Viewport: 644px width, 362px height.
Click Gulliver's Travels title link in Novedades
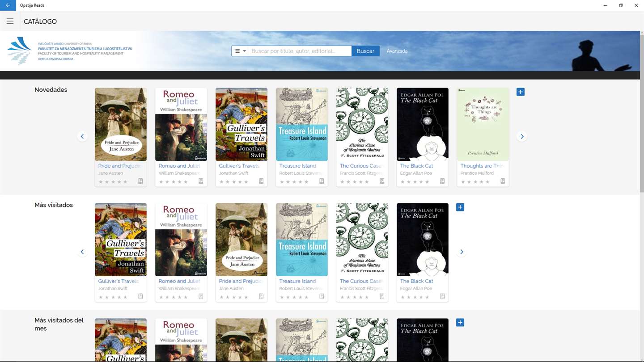[239, 166]
